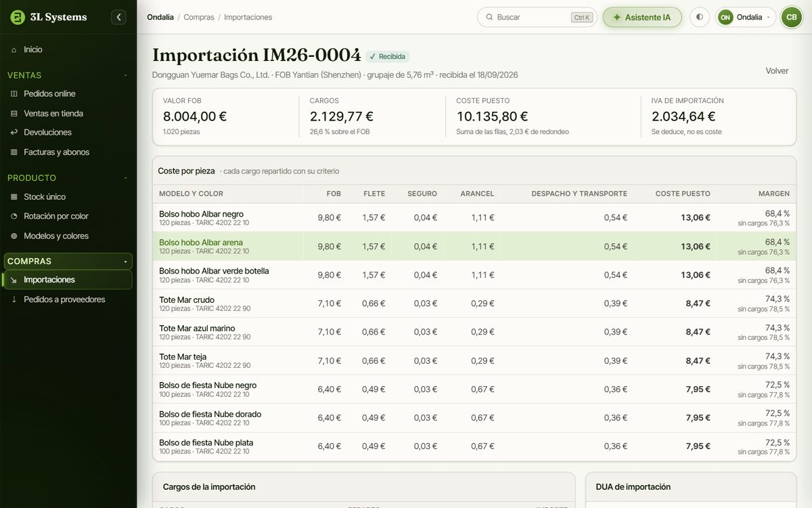812x508 pixels.
Task: Click the Modelos y colores dot icon
Action: (14, 236)
